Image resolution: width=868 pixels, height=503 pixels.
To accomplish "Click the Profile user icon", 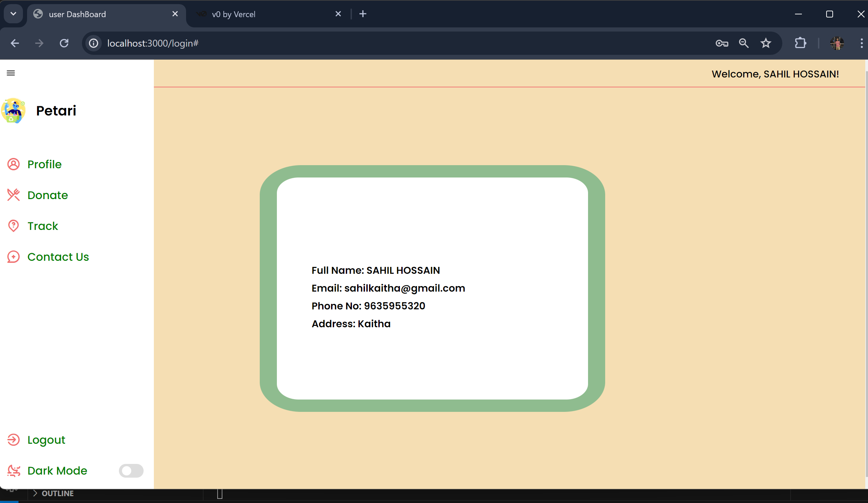I will point(13,164).
